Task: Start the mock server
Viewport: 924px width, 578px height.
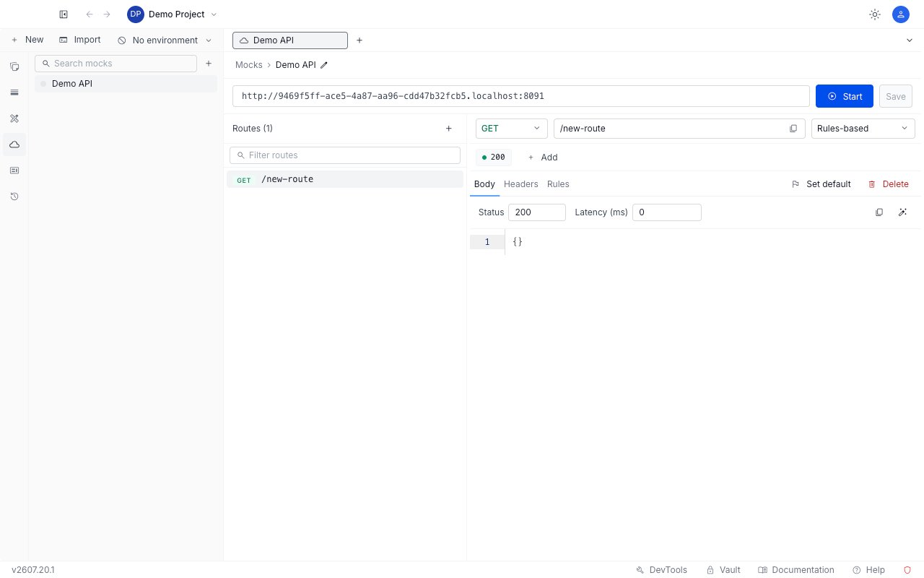Action: (845, 96)
